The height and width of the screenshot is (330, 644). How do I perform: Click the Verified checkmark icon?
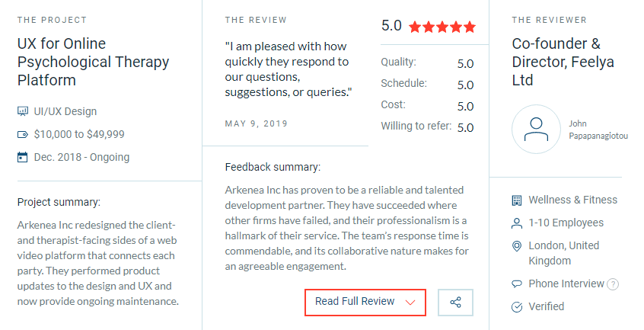517,306
